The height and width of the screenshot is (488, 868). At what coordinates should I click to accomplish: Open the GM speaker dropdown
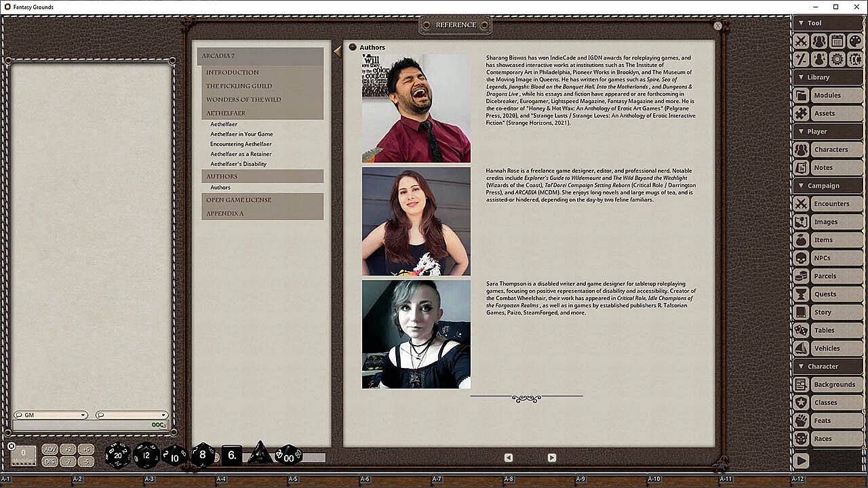(51, 415)
